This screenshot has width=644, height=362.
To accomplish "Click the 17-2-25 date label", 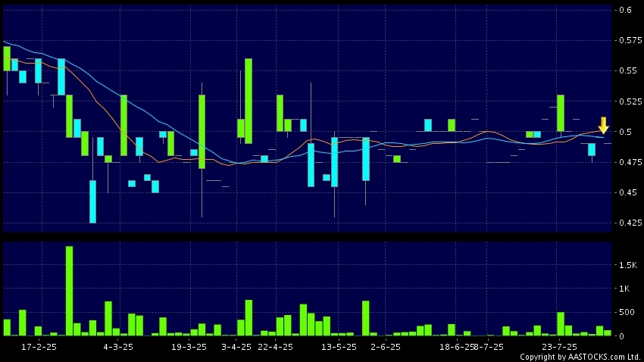I will pyautogui.click(x=39, y=347).
